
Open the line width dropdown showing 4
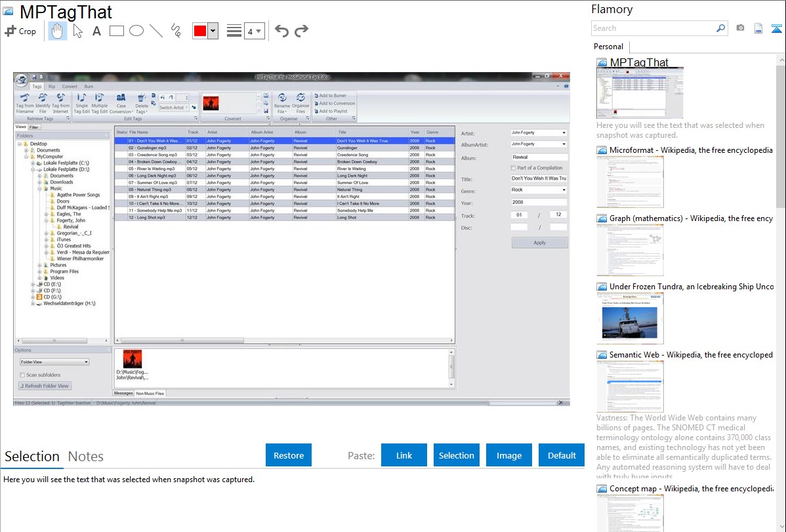coord(255,31)
